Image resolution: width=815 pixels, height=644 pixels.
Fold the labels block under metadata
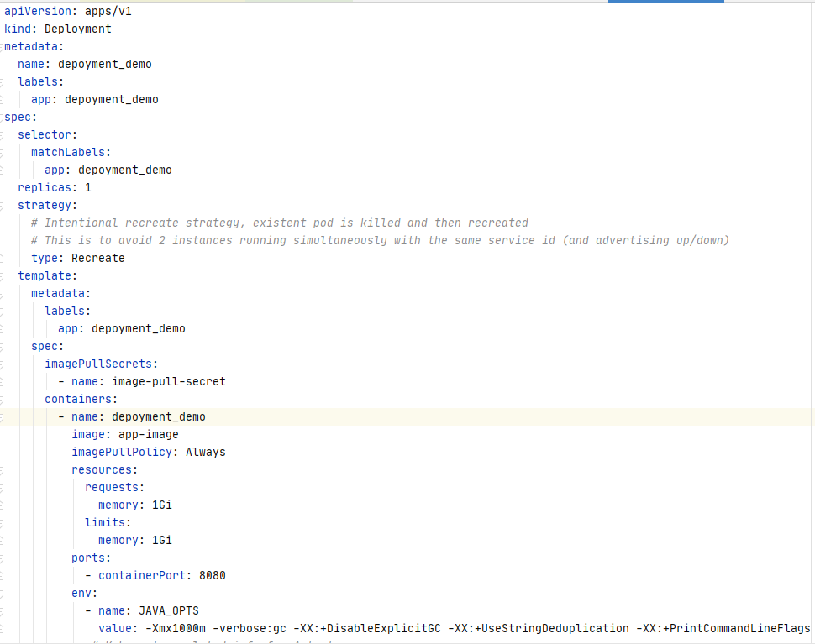pyautogui.click(x=4, y=81)
